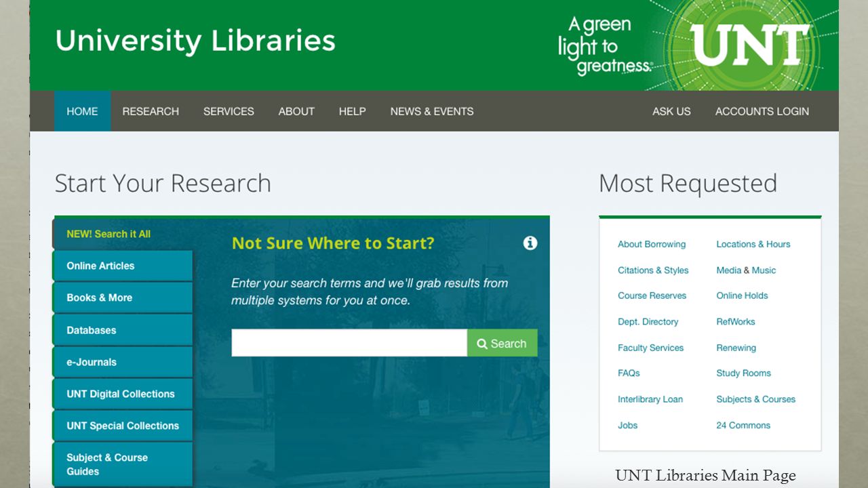868x488 pixels.
Task: Open the Course Reserves link
Action: (x=652, y=296)
